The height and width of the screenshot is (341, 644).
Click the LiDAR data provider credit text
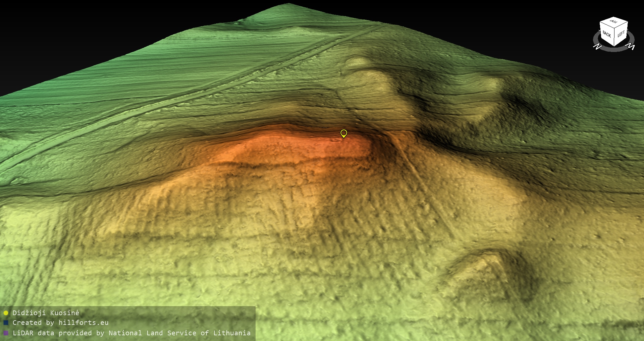click(131, 333)
